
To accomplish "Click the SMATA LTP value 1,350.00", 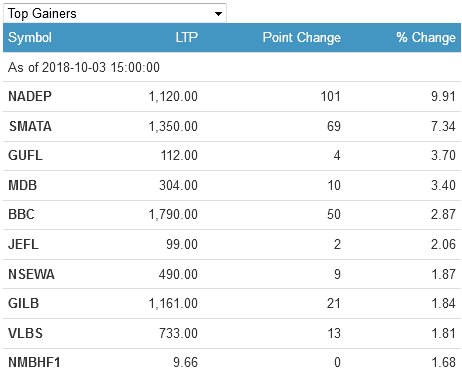I will click(173, 126).
